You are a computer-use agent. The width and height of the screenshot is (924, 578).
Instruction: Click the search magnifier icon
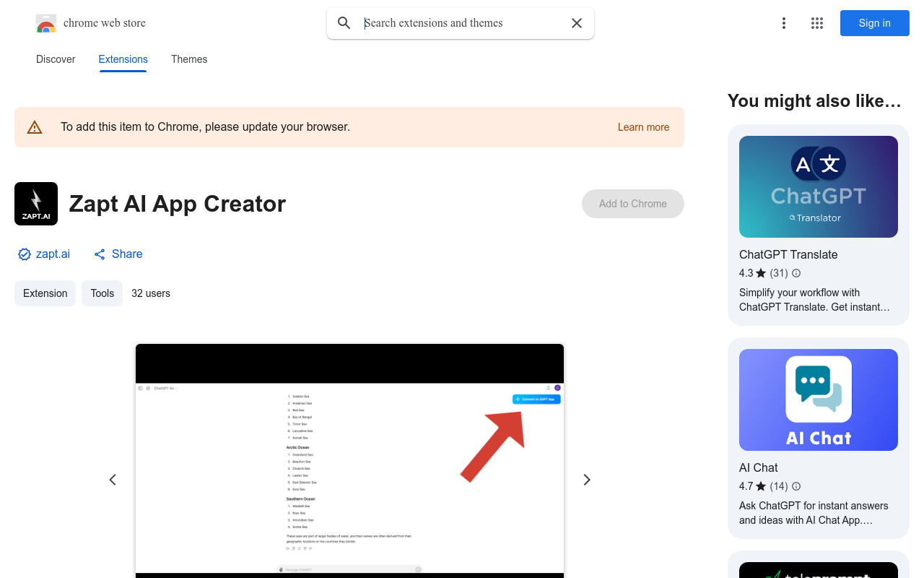[x=344, y=23]
